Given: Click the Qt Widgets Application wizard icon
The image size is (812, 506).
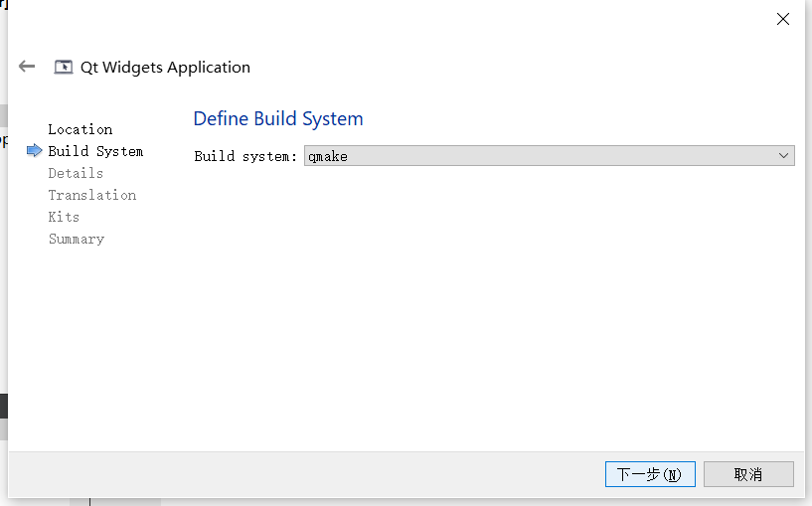Looking at the screenshot, I should coord(64,67).
